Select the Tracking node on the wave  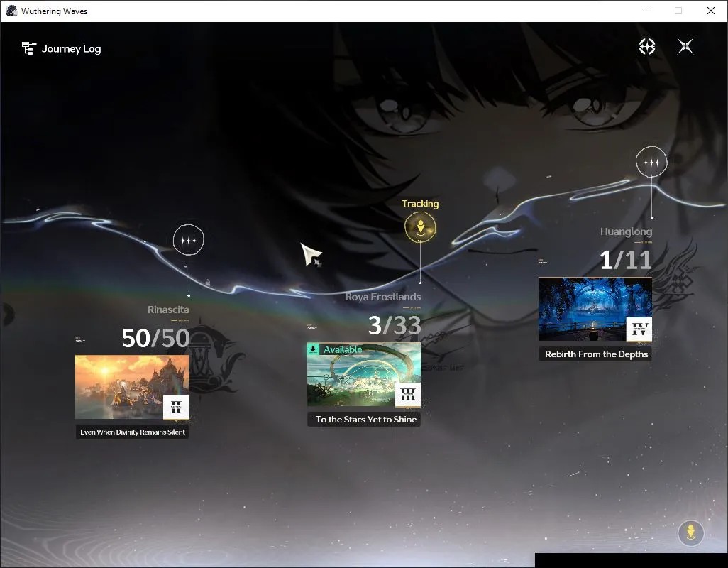(420, 227)
